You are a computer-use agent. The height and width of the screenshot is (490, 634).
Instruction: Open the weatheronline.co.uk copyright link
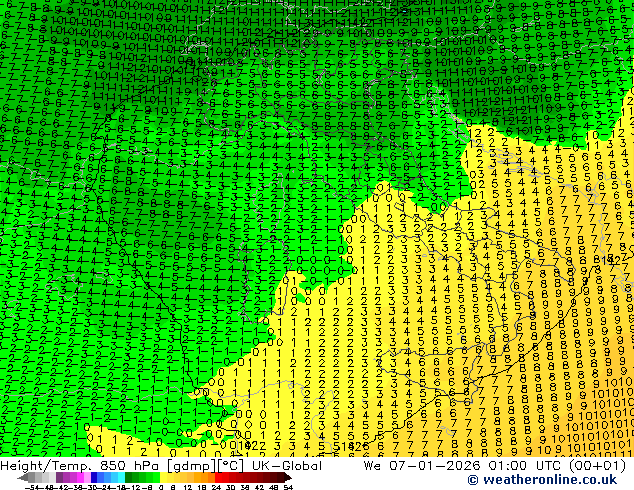pyautogui.click(x=542, y=480)
